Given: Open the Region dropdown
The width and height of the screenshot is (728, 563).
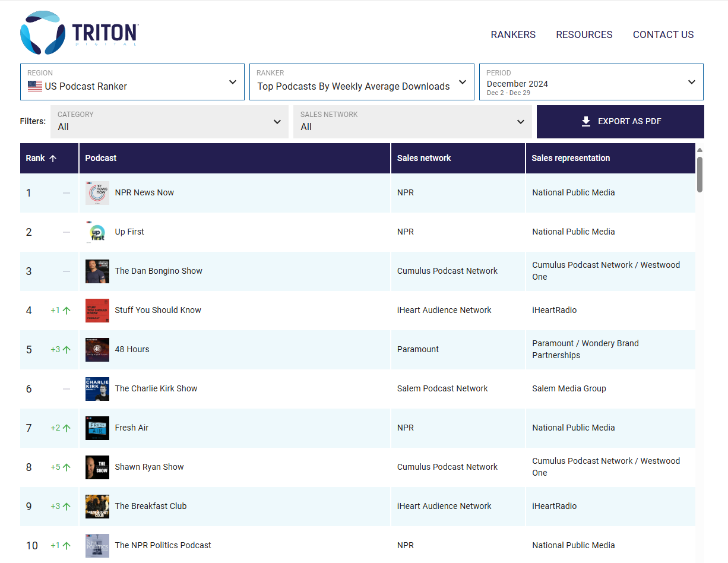Looking at the screenshot, I should (x=132, y=82).
